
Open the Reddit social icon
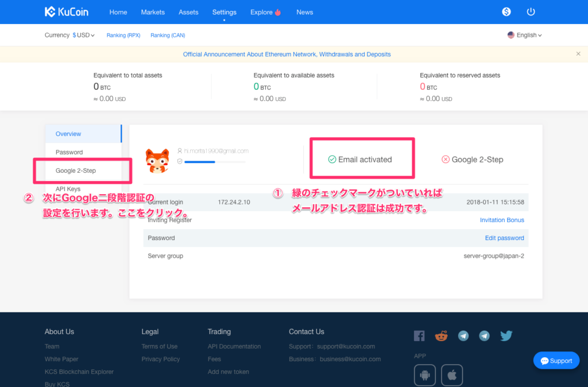coord(441,336)
